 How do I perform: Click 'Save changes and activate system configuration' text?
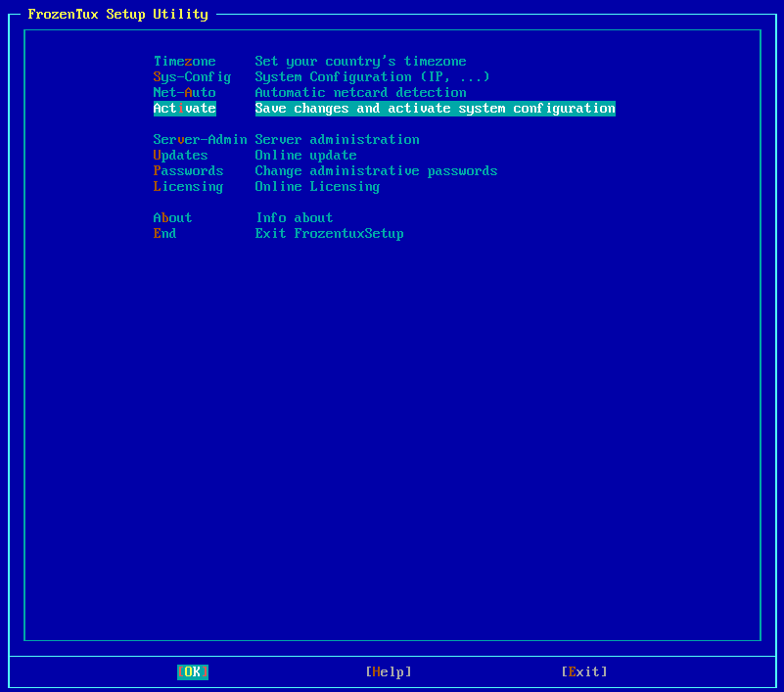click(x=435, y=109)
